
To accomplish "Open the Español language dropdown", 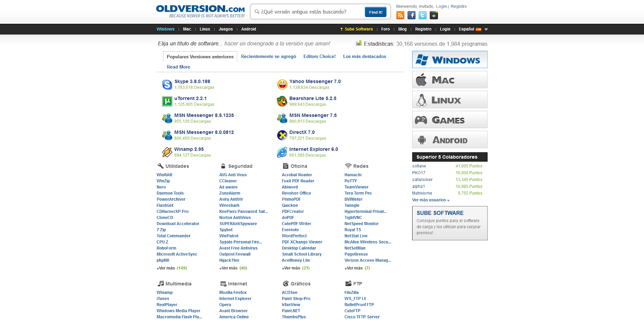I will tap(470, 29).
